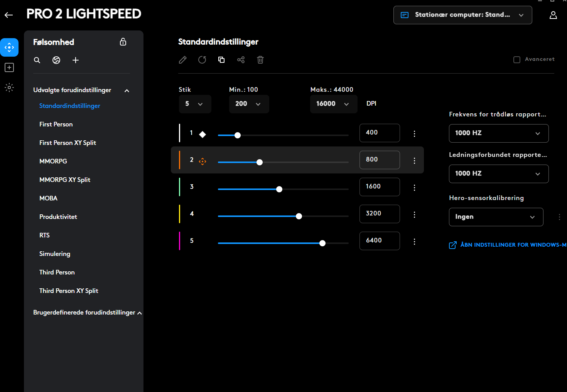This screenshot has height=392, width=567.
Task: Click the 6400 DPI value field
Action: click(380, 241)
